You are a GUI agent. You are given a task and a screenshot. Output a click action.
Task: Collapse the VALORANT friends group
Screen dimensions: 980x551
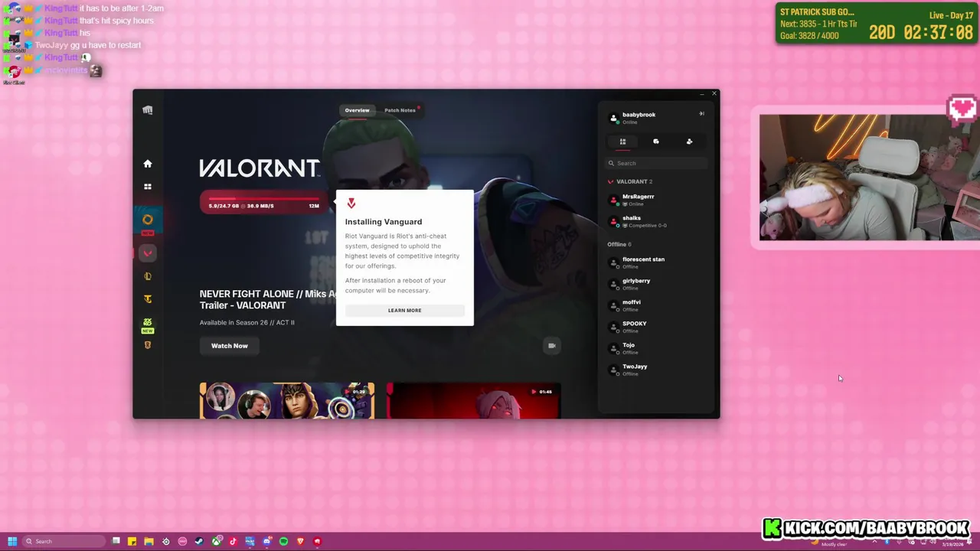tap(630, 181)
